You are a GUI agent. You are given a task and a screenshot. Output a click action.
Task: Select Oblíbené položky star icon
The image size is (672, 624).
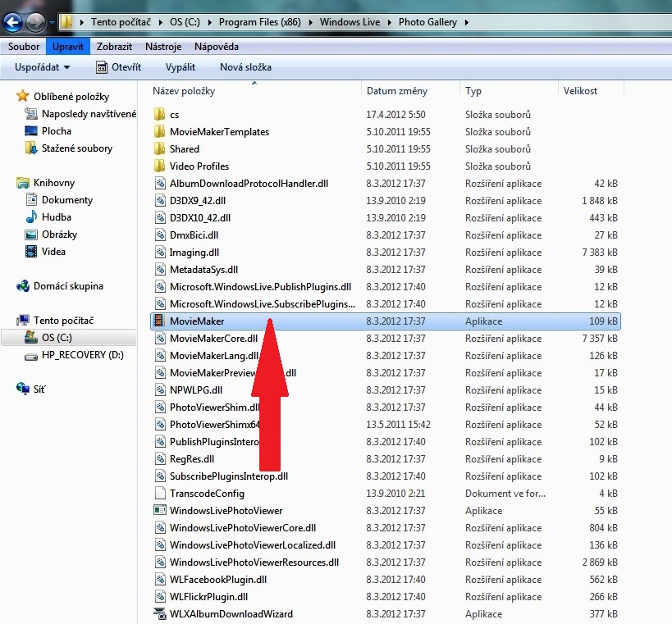coord(22,96)
